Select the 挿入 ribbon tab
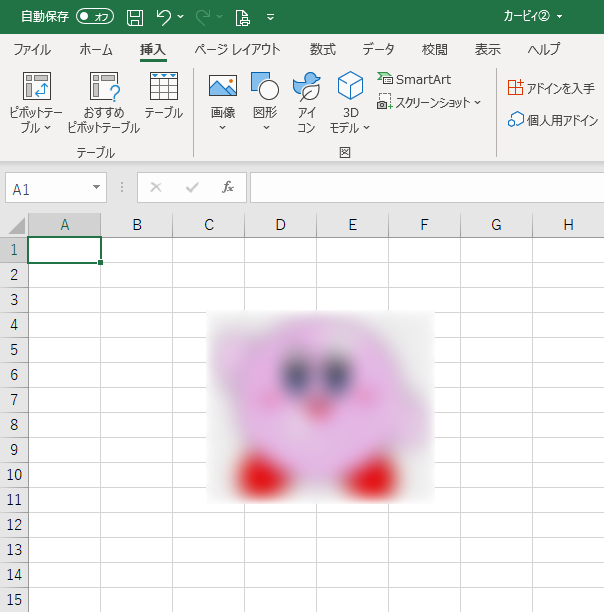The height and width of the screenshot is (612, 604). [x=153, y=50]
